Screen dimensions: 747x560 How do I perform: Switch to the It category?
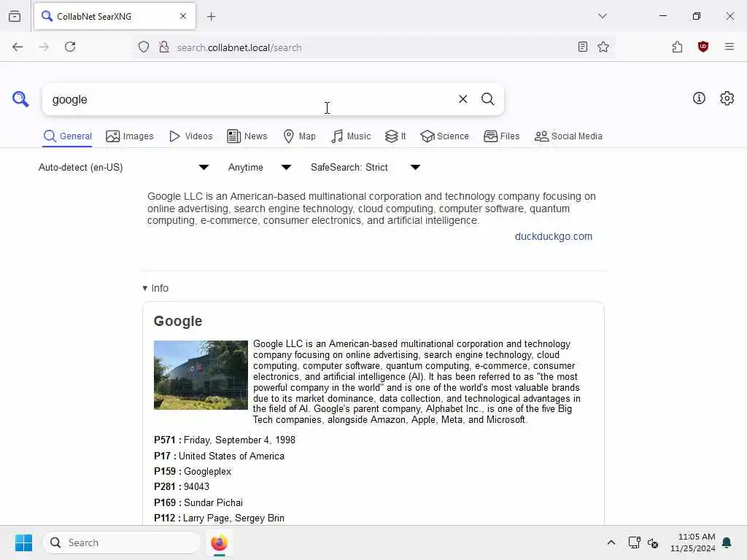coord(395,136)
